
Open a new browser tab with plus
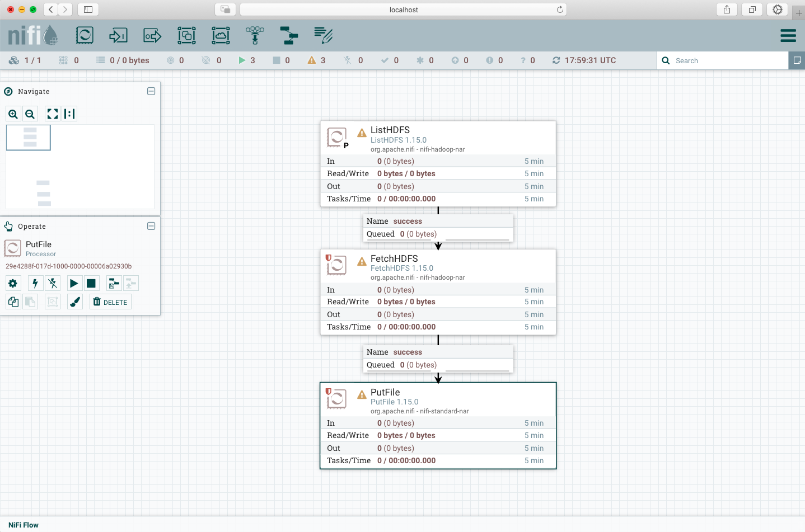(799, 12)
